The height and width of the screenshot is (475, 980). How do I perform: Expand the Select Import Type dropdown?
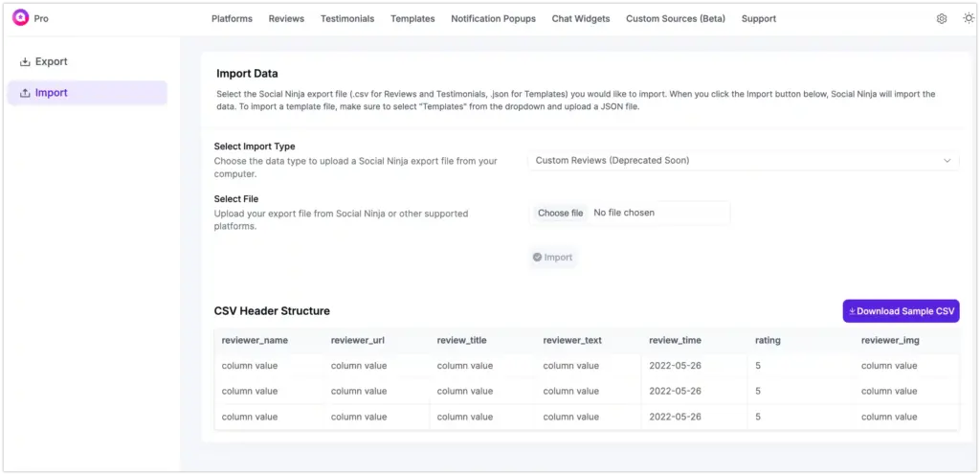coord(743,161)
